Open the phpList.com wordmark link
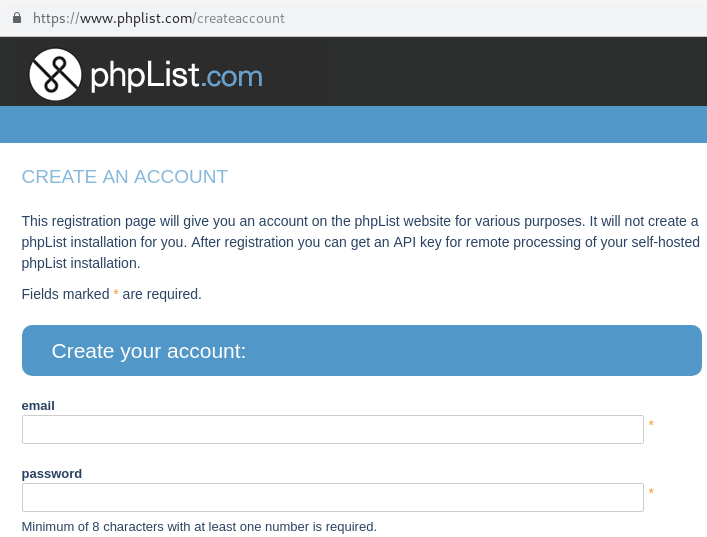The width and height of the screenshot is (707, 537). pos(176,75)
